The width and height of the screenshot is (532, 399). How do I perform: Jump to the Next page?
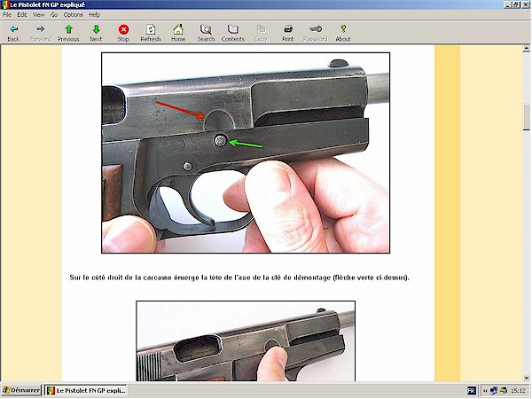[x=96, y=33]
